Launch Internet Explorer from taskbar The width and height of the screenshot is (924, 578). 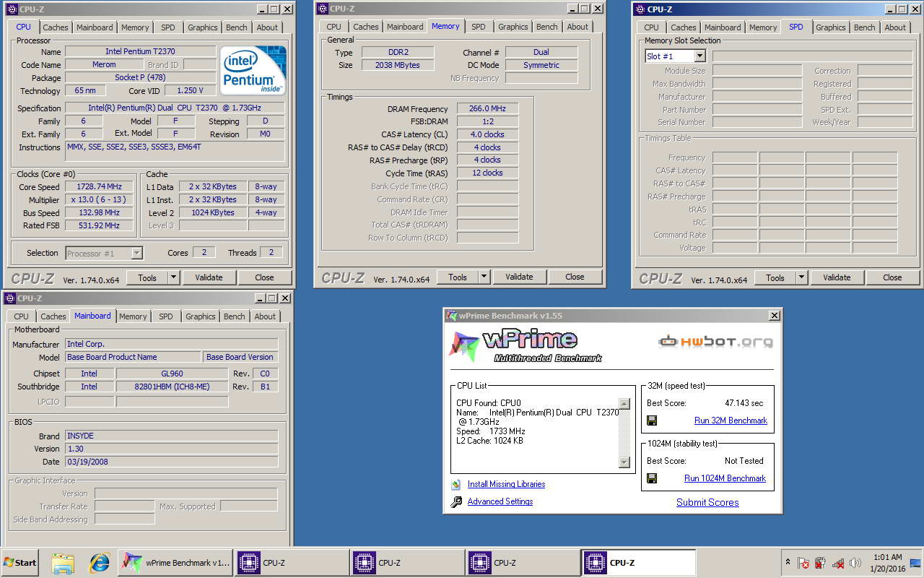click(99, 563)
